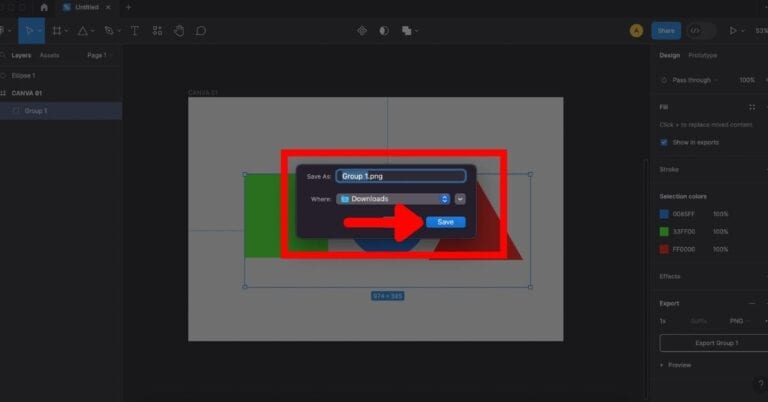The height and width of the screenshot is (402, 768).
Task: Click the Export Group 1 button
Action: [x=715, y=343]
